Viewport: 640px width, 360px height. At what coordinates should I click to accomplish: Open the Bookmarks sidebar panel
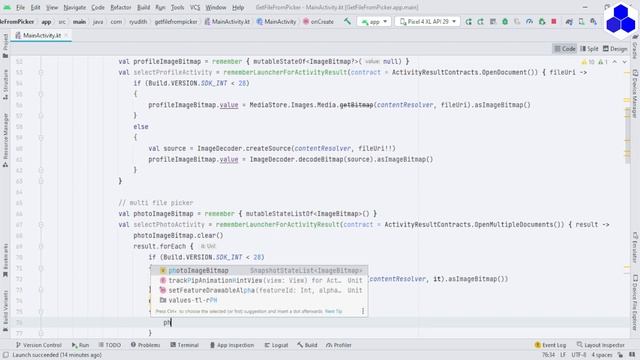click(x=5, y=260)
